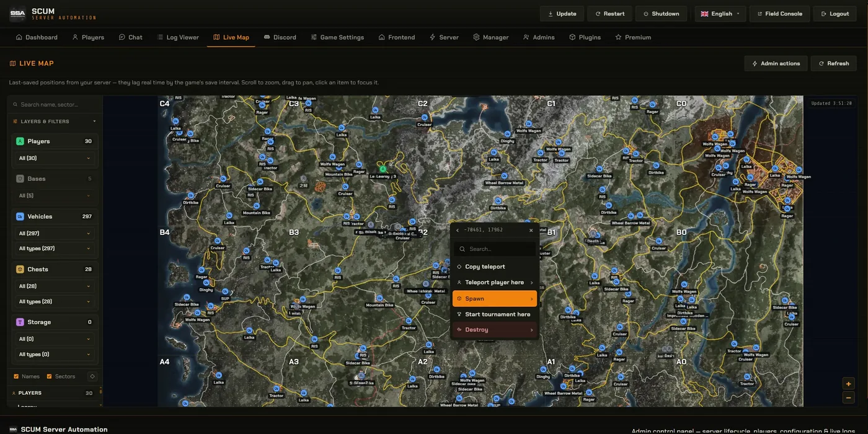Screen dimensions: 868x434
Task: Switch to the Players tab
Action: [88, 37]
